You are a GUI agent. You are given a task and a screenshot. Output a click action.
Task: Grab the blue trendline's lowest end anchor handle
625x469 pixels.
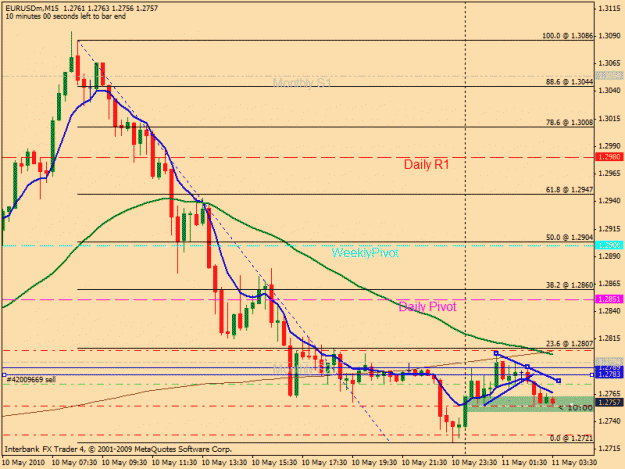[558, 381]
